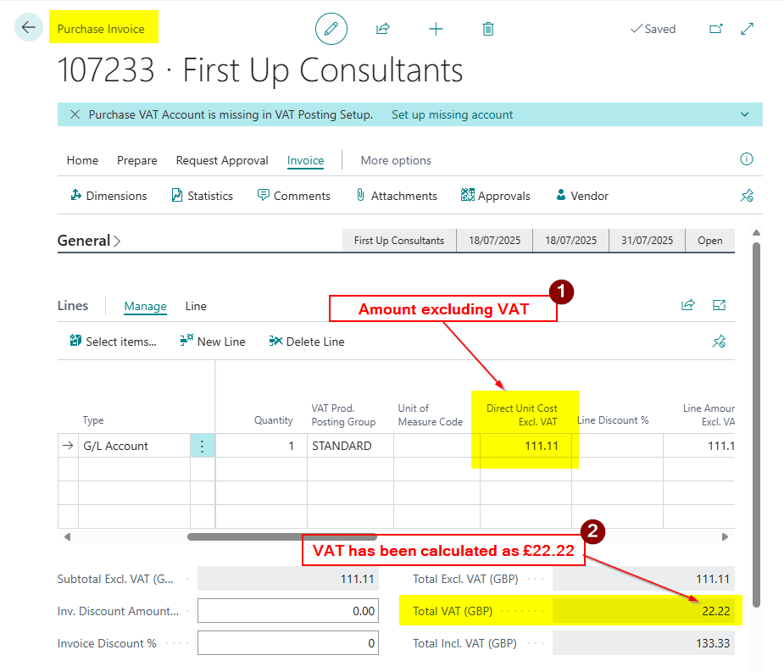Click the back arrow button
Viewport: 784px width, 672px height.
[29, 28]
